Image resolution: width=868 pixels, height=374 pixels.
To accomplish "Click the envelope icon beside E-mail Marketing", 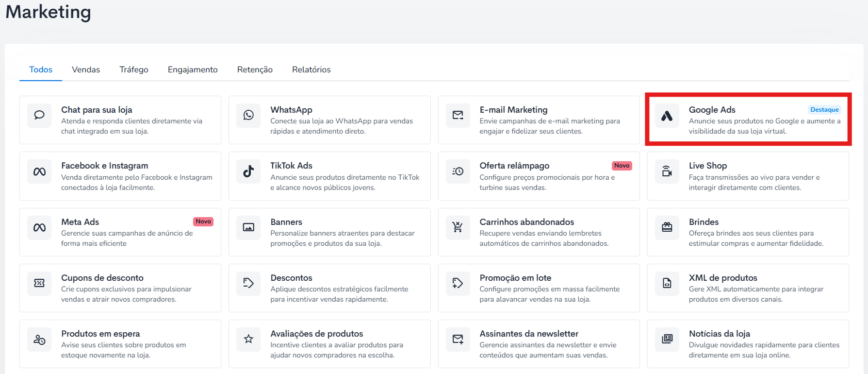I will coord(458,115).
